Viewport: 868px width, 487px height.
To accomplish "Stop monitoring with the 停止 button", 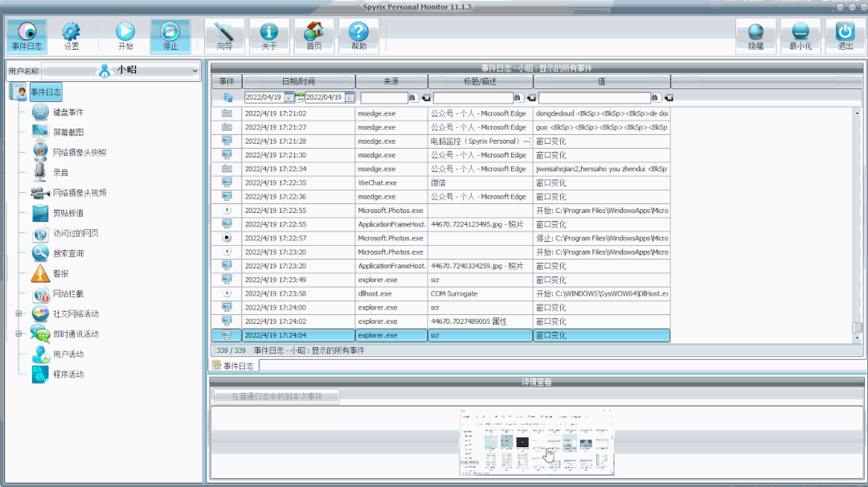I will click(x=170, y=36).
